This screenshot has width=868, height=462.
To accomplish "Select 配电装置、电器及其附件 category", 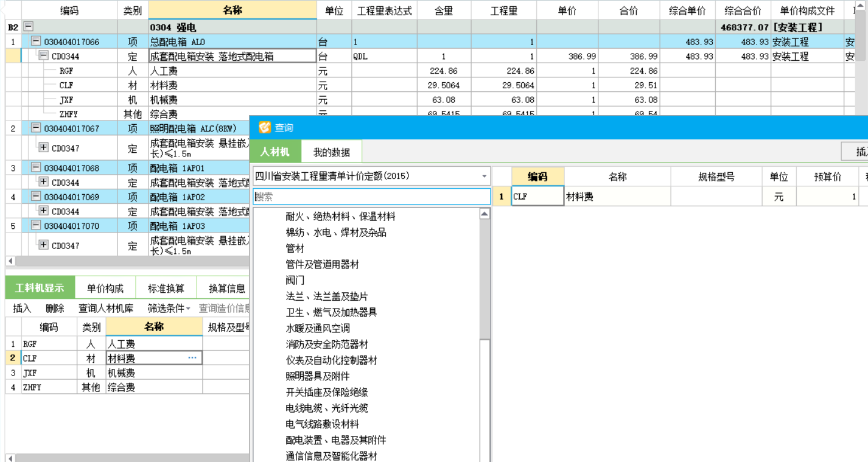I will pos(336,440).
